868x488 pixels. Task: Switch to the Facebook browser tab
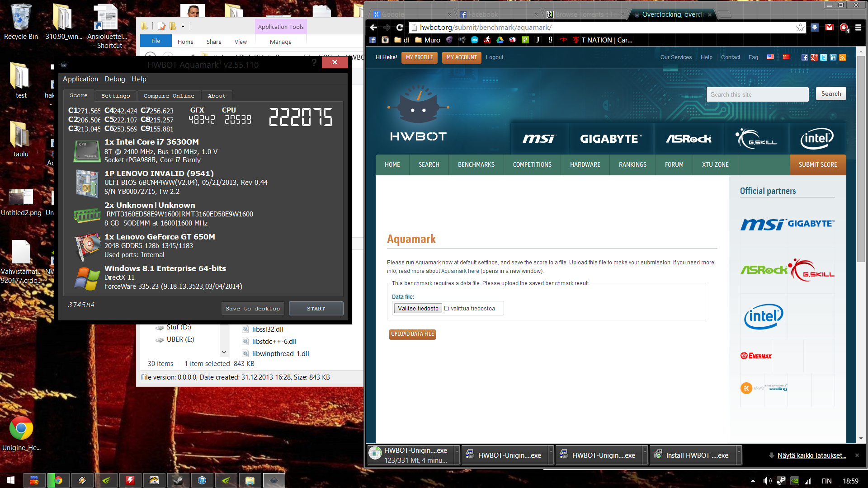[498, 14]
